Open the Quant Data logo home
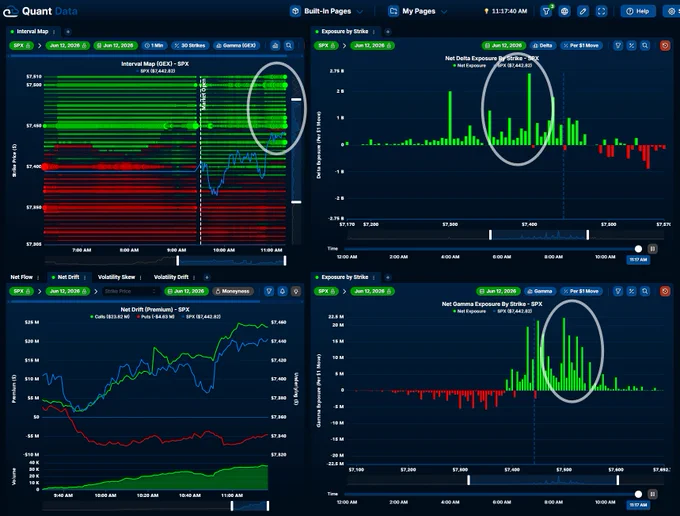The height and width of the screenshot is (516, 680). tap(40, 11)
